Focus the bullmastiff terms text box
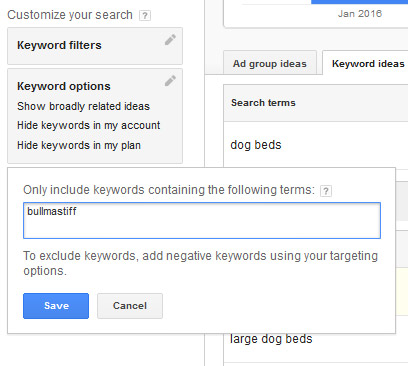 tap(202, 220)
